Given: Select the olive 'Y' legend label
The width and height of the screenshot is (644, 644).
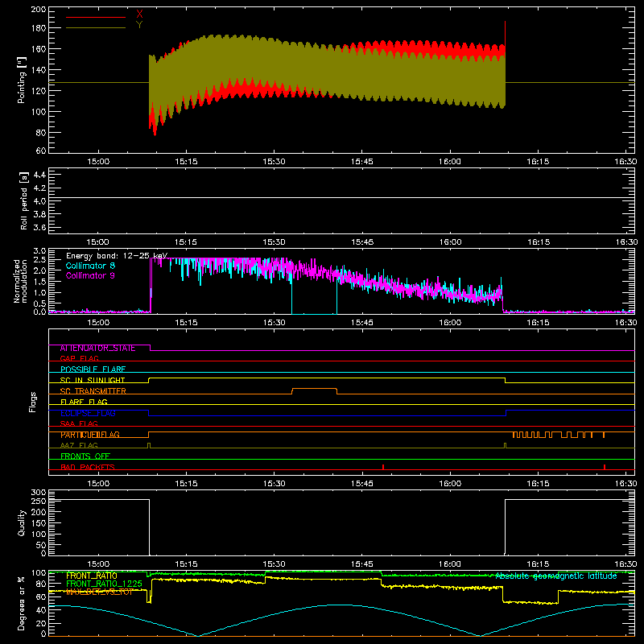Looking at the screenshot, I should (139, 25).
